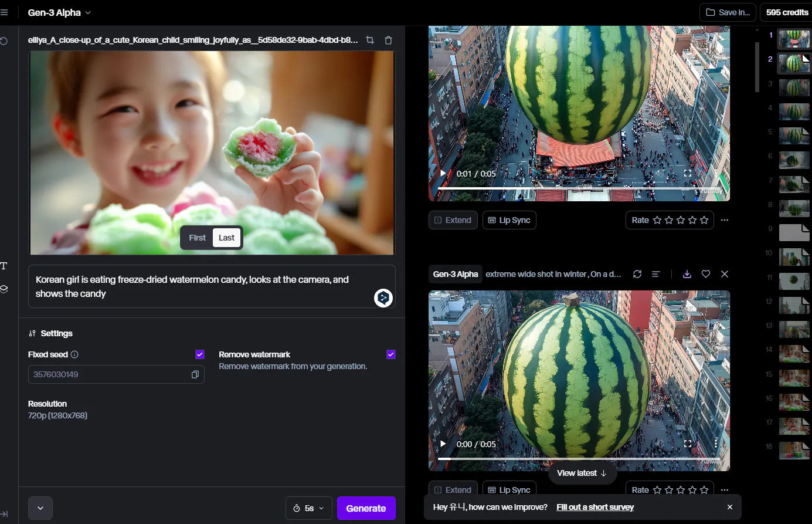Open the Fill out a short survey link
This screenshot has width=812, height=524.
click(595, 507)
